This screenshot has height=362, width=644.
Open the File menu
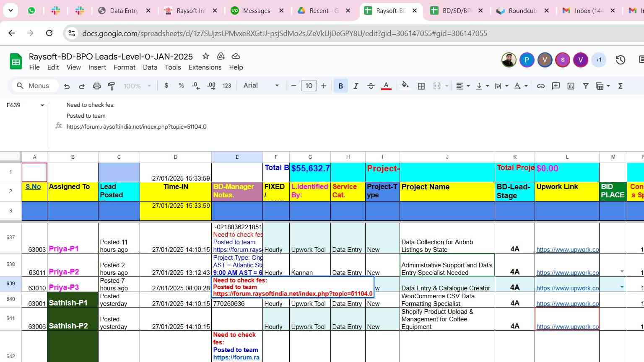coord(34,67)
